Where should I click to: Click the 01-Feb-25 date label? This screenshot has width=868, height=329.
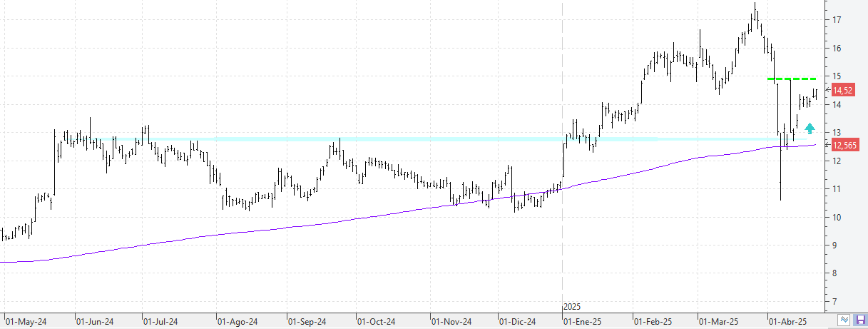click(x=653, y=322)
